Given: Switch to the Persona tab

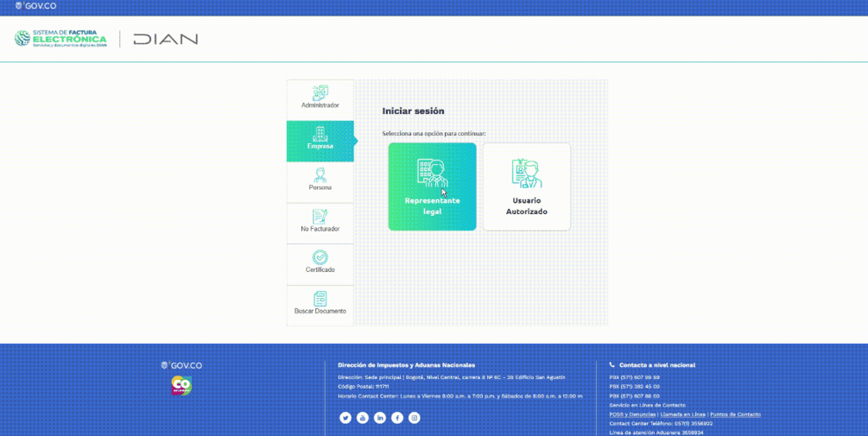Looking at the screenshot, I should [x=320, y=182].
